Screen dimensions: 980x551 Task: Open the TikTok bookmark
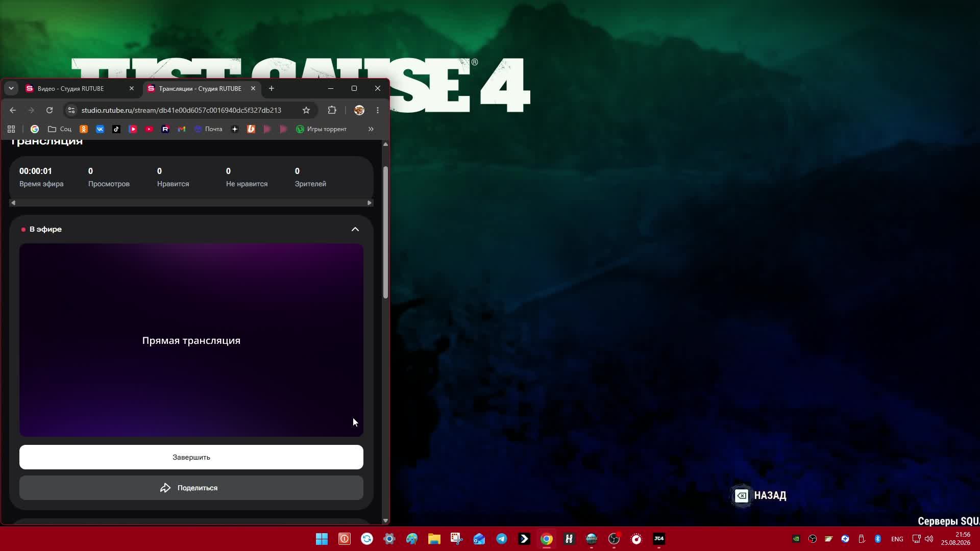(116, 129)
